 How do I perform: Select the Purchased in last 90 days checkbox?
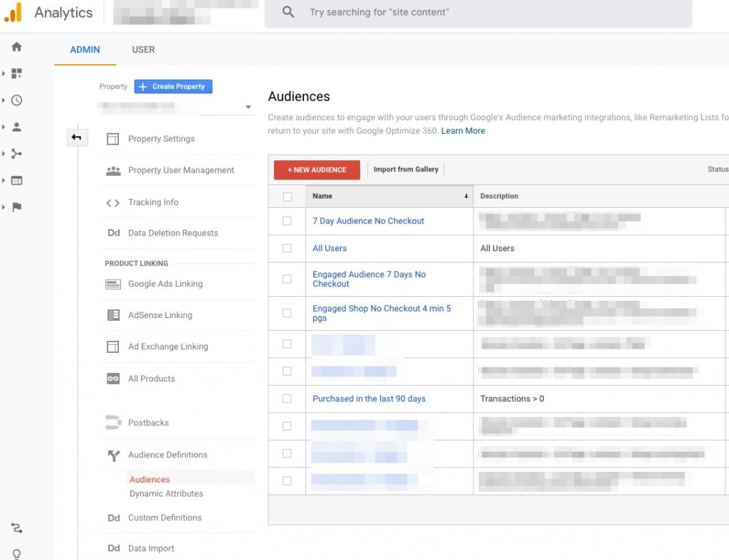[288, 398]
